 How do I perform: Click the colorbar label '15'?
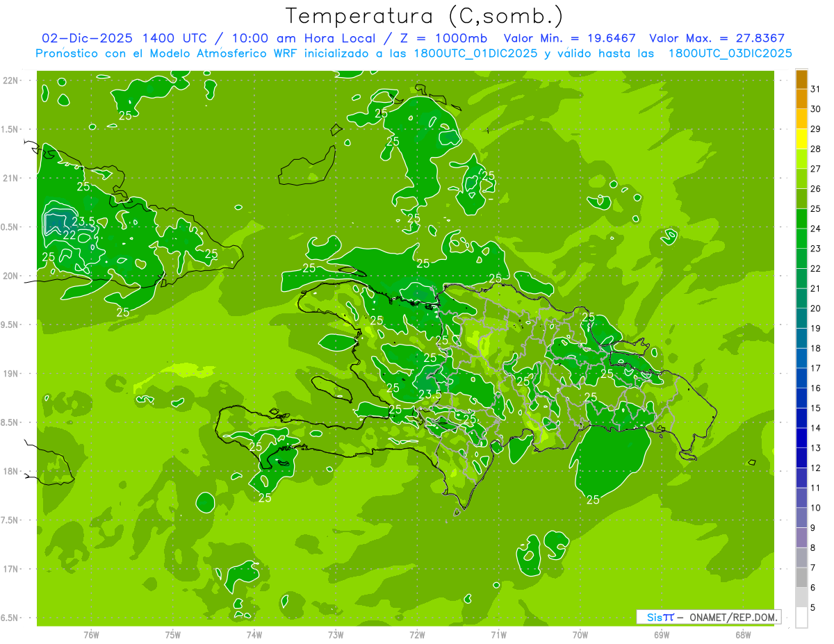pos(816,408)
